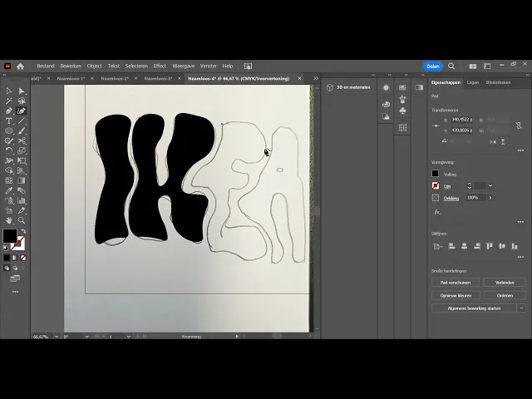Screen dimensions: 532x399
Task: Pick the Eyedropper tool
Action: click(x=9, y=190)
